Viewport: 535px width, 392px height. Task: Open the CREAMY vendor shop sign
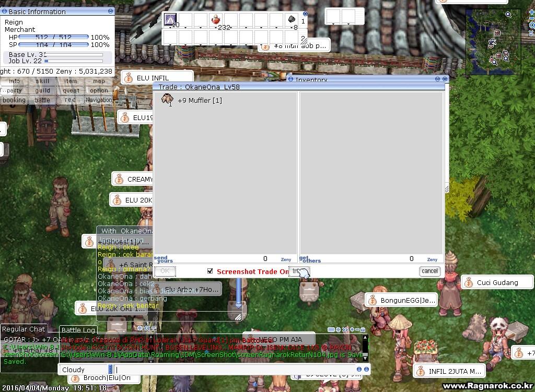[x=133, y=179]
